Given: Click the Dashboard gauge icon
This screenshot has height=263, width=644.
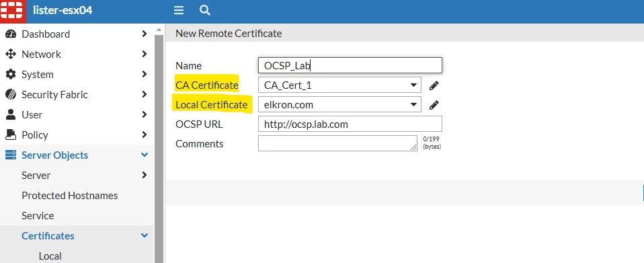Looking at the screenshot, I should (x=11, y=34).
